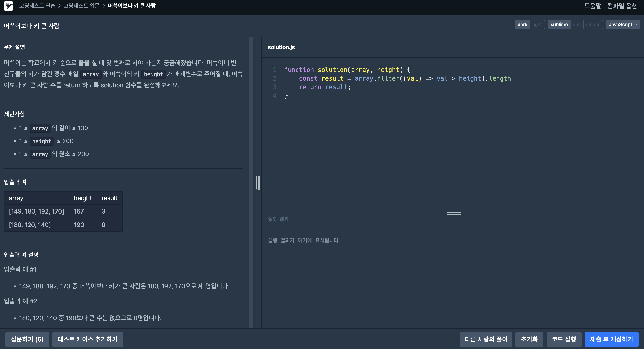Image resolution: width=644 pixels, height=349 pixels.
Task: Click the horizontal result pane resize handle
Action: [454, 212]
